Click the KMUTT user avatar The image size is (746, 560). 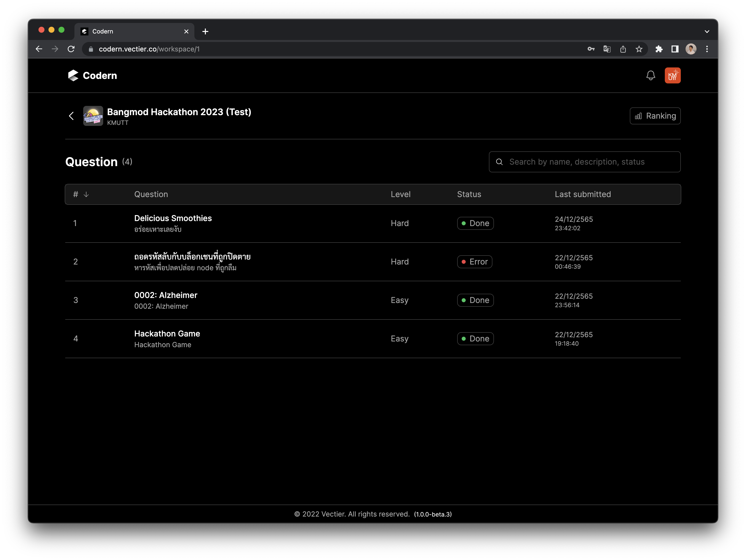pyautogui.click(x=672, y=75)
